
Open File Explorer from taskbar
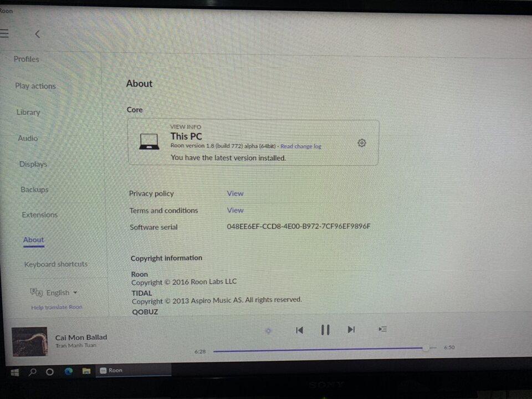point(86,371)
